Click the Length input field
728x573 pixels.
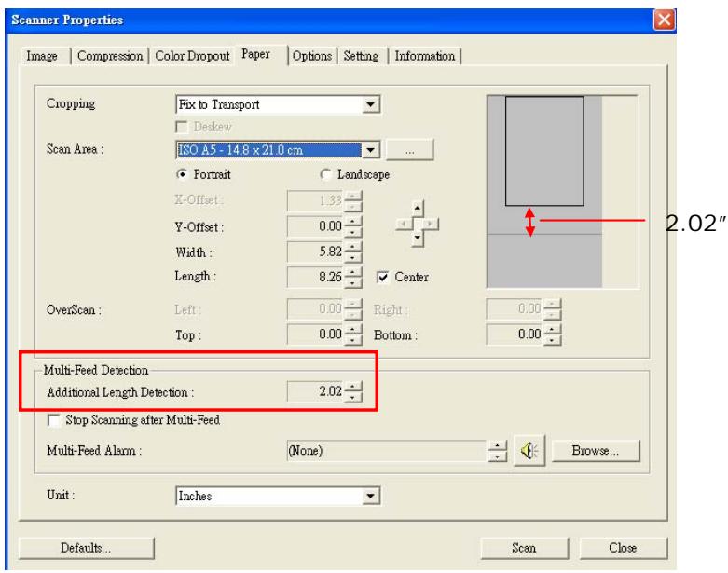pos(315,278)
